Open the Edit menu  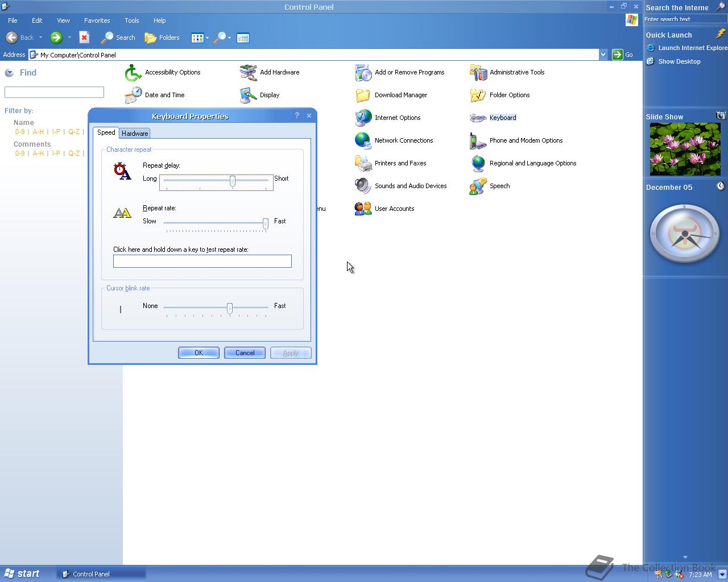click(37, 20)
